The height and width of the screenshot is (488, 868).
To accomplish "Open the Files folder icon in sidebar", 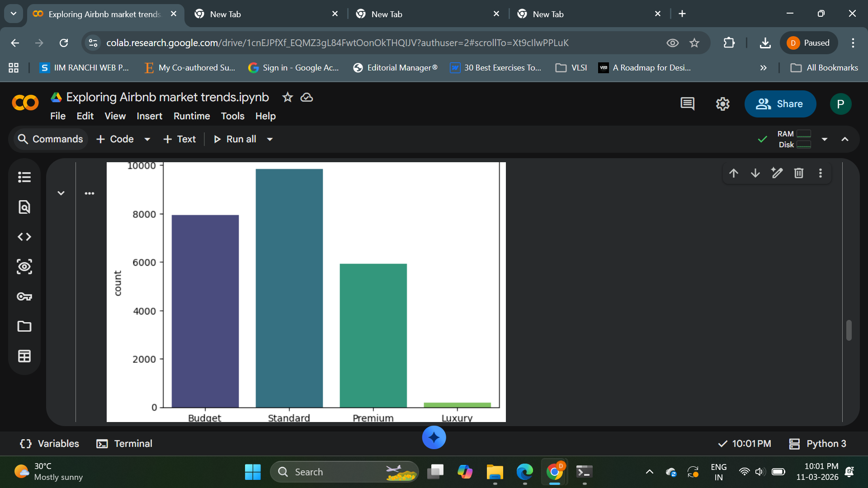I will (24, 326).
